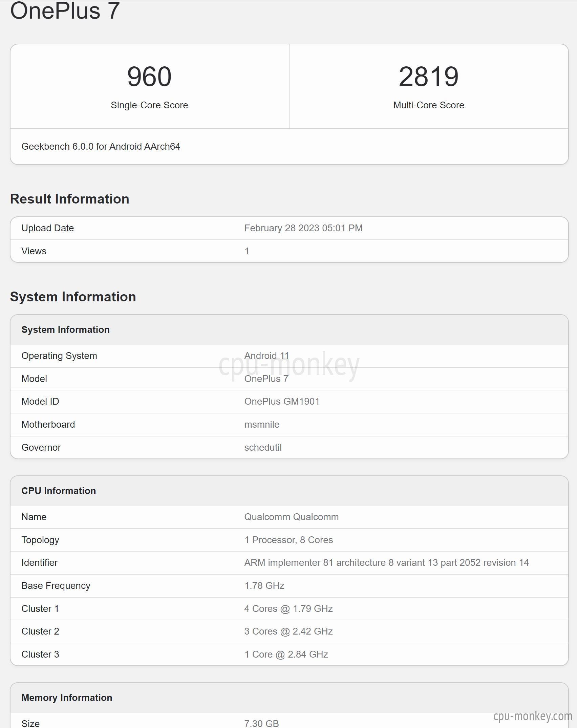Click the Views count value 1
This screenshot has height=728, width=577.
[247, 251]
